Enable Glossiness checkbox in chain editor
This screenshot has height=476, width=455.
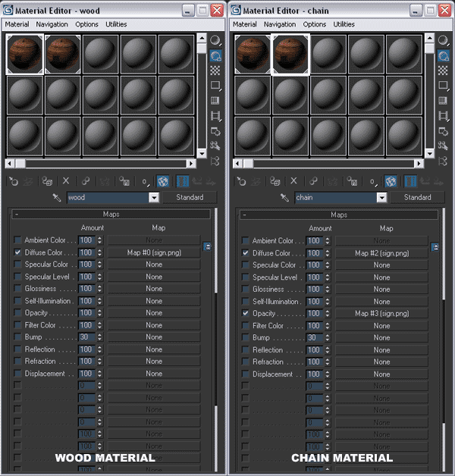click(x=246, y=289)
